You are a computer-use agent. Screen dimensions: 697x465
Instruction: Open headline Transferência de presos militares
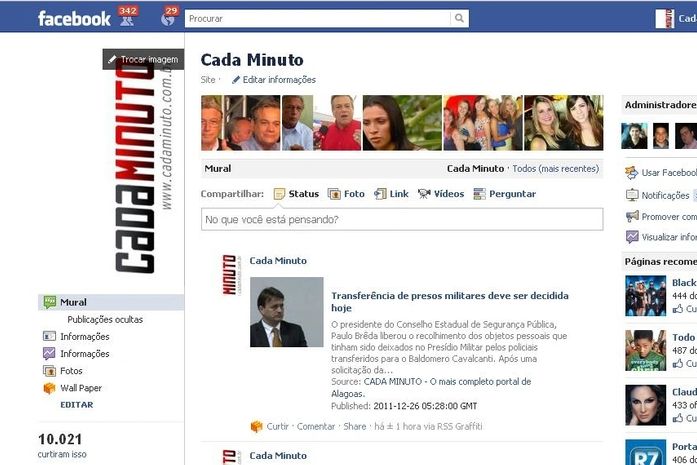tap(449, 302)
